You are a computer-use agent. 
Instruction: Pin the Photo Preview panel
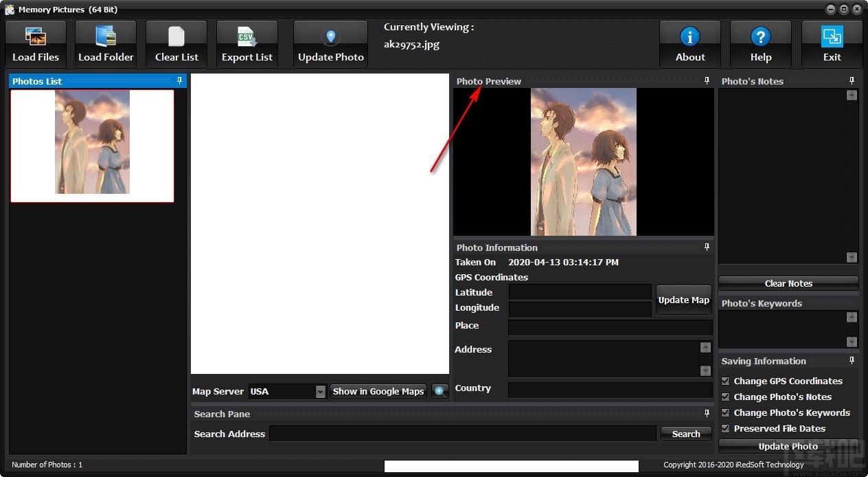pos(707,81)
